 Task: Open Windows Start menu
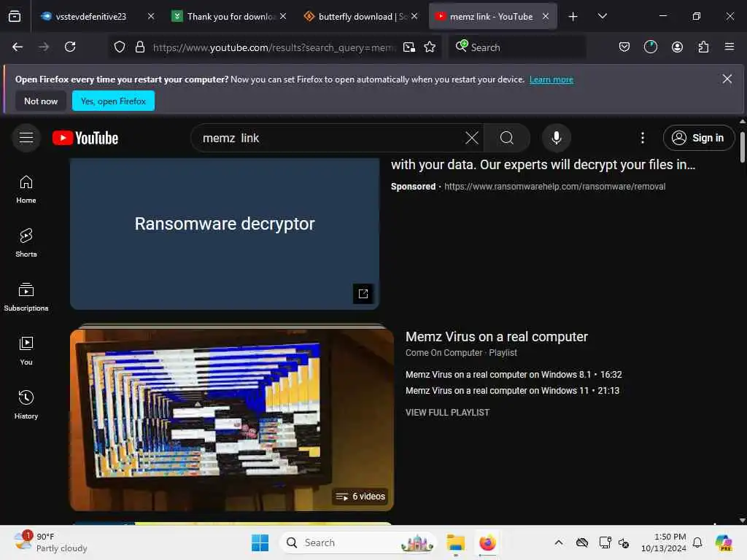click(x=260, y=542)
